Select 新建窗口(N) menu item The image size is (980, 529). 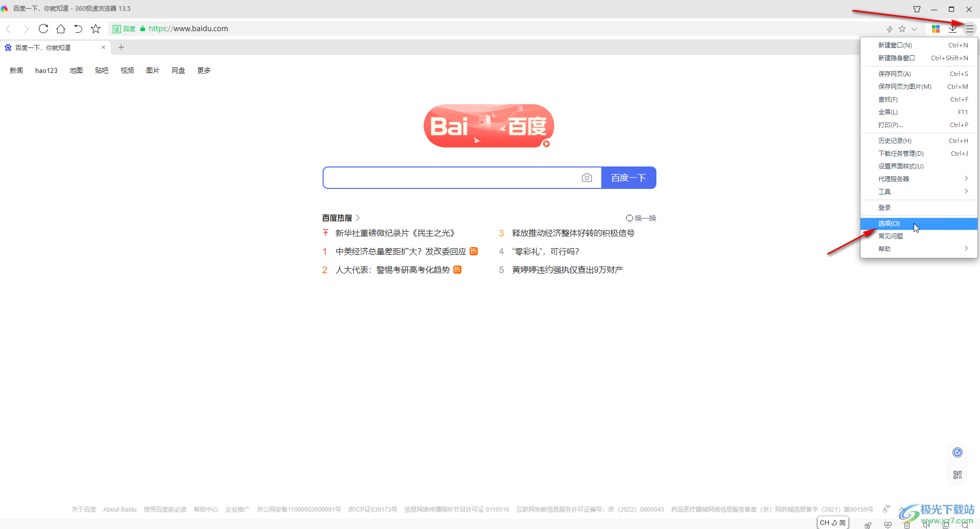919,45
